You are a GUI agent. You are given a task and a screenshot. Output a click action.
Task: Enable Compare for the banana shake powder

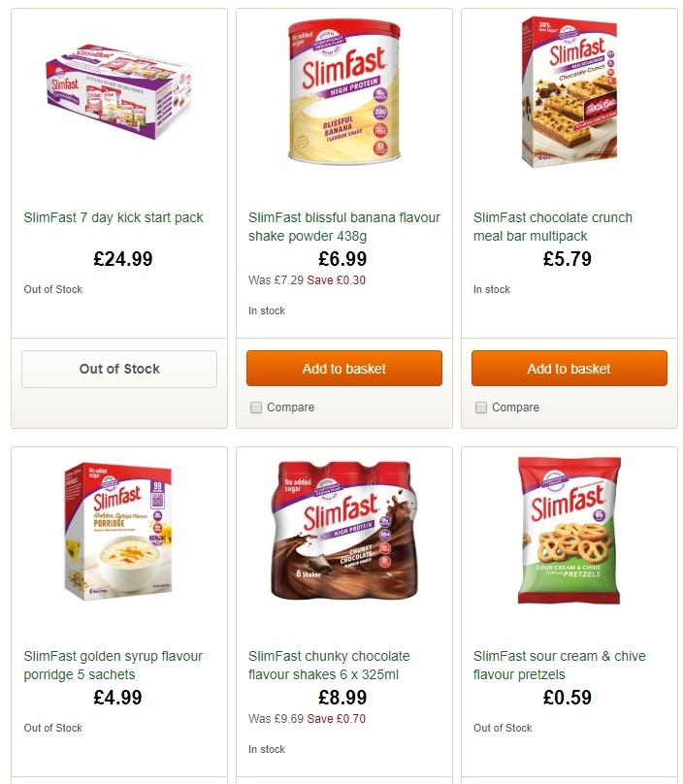[x=255, y=408]
